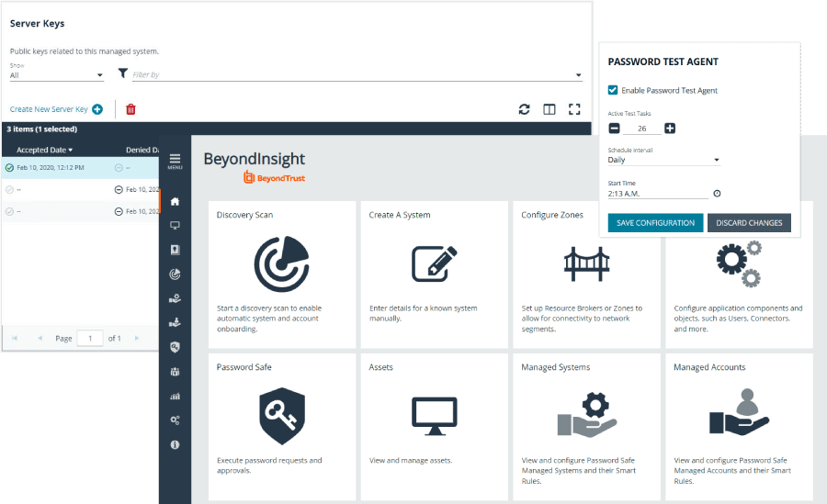Open the Schedule Interval Daily dropdown

tap(663, 160)
